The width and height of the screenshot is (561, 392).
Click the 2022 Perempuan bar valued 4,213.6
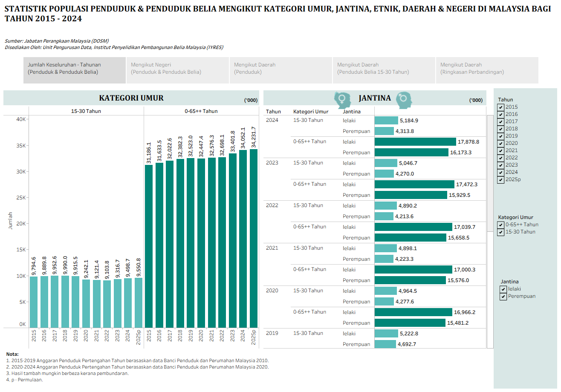(384, 216)
